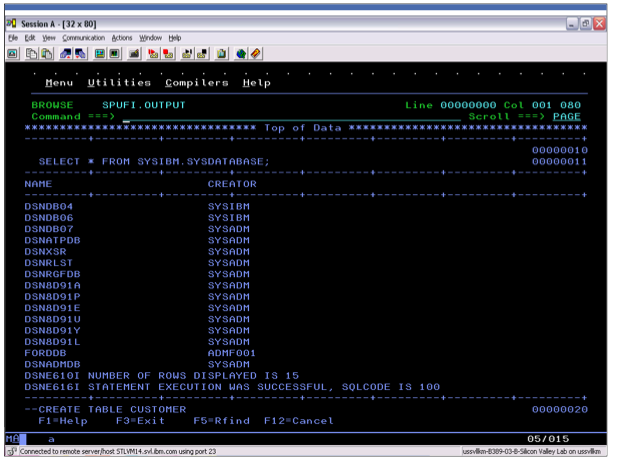The image size is (620, 466).
Task: Click the DSNADMDB database row
Action: pyautogui.click(x=137, y=364)
